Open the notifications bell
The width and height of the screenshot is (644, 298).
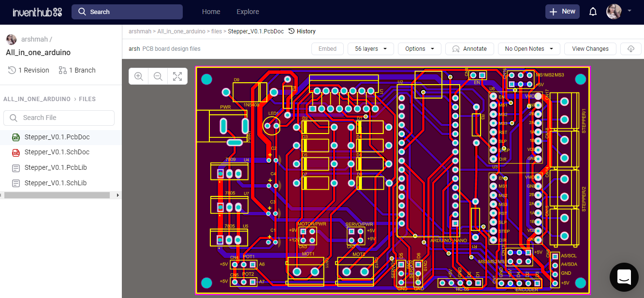click(x=593, y=12)
